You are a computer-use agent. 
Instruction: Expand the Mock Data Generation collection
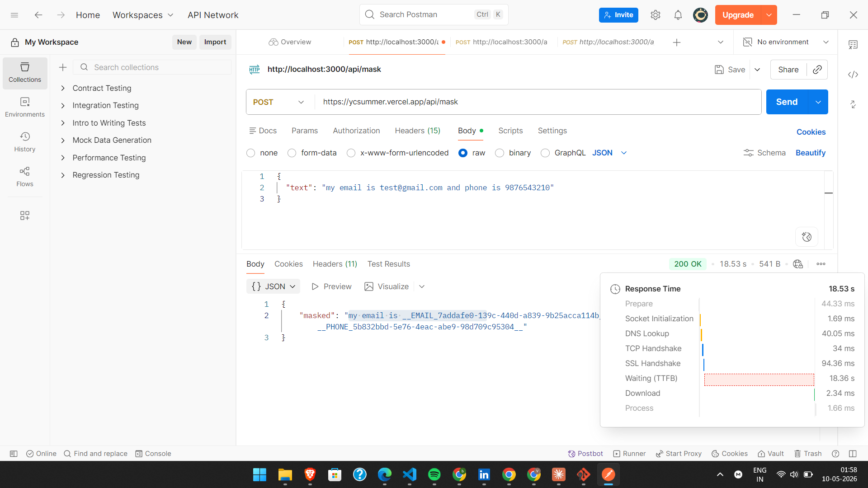point(63,141)
